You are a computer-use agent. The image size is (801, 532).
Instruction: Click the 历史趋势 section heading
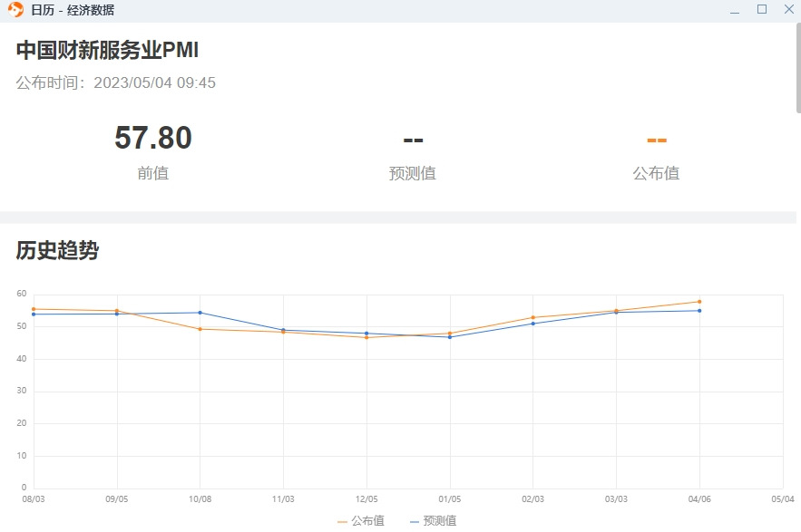(x=57, y=250)
